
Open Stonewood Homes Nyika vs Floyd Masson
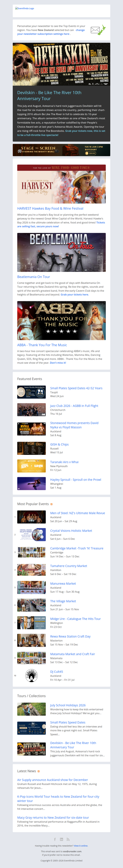click(x=74, y=425)
